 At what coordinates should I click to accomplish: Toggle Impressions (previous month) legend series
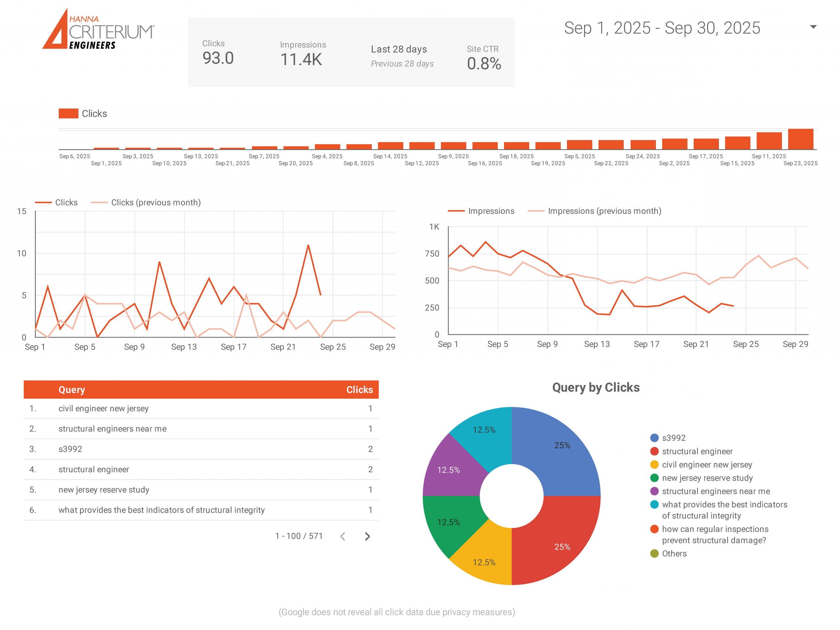click(x=604, y=211)
